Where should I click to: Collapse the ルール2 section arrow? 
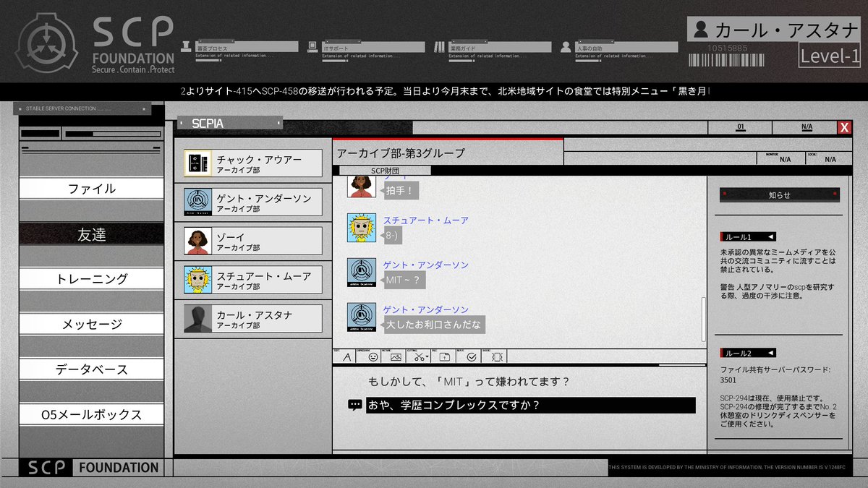(770, 354)
